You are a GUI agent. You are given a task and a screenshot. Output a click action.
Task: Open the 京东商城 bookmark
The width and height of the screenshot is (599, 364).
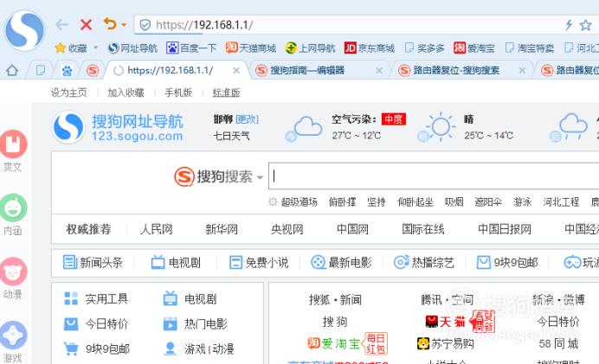370,48
